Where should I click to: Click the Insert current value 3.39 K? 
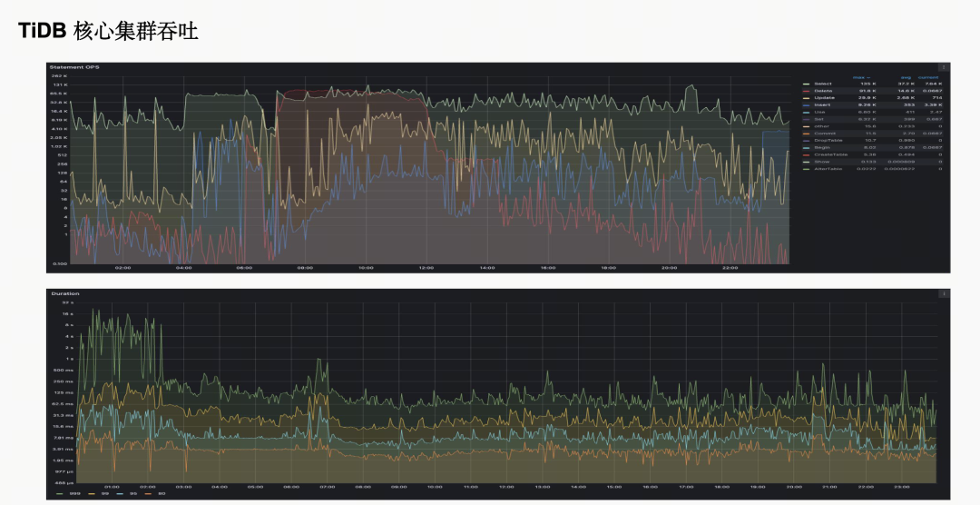point(932,105)
